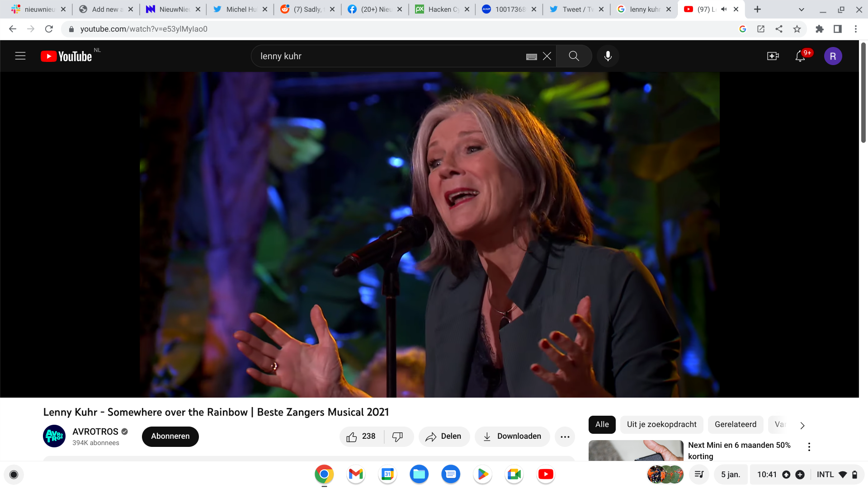Clear search text with X icon
The image size is (868, 488).
coord(547,56)
